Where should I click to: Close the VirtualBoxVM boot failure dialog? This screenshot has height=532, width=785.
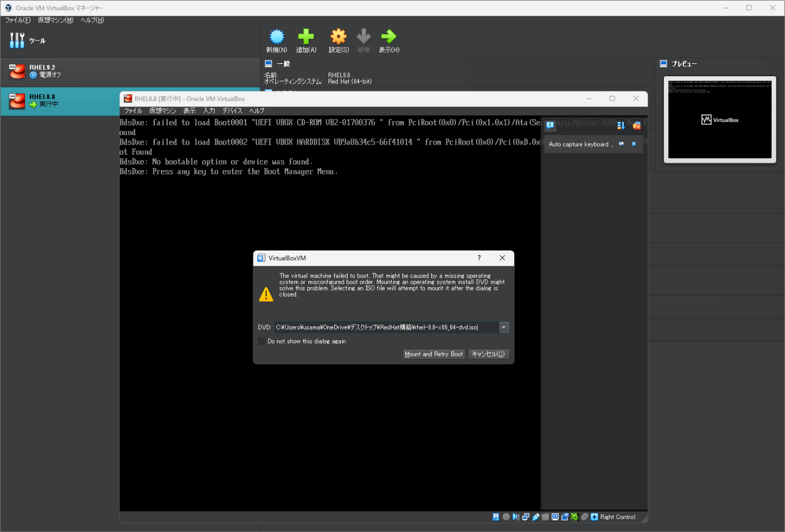pos(502,258)
